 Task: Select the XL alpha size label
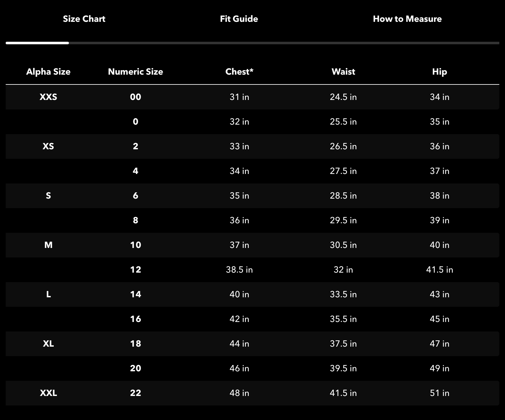(x=48, y=343)
